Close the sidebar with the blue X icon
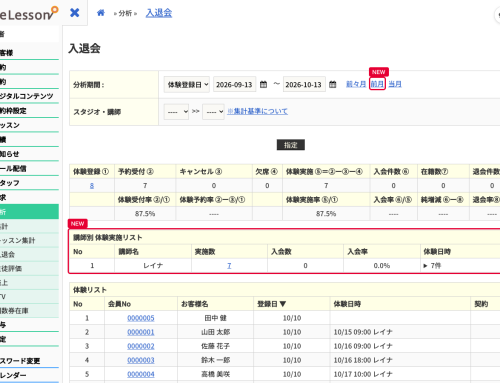Screen dimensions: 500x383 [75, 13]
